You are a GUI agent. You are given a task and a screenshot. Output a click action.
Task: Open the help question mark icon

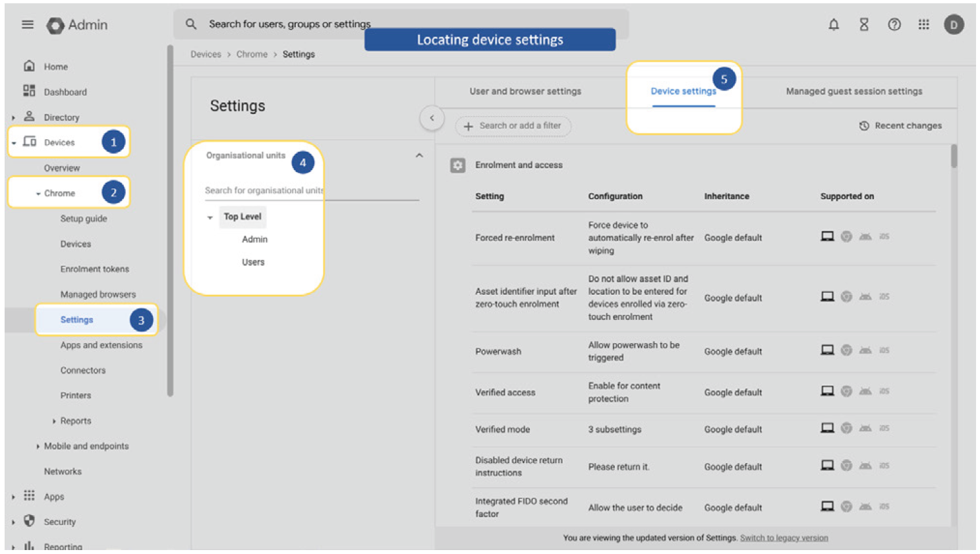point(894,24)
